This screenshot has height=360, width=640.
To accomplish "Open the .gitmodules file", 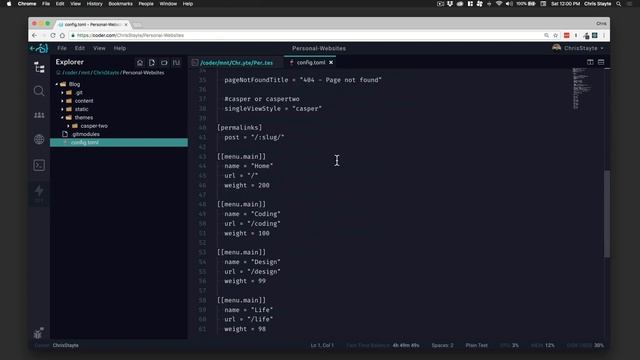I will pyautogui.click(x=85, y=134).
